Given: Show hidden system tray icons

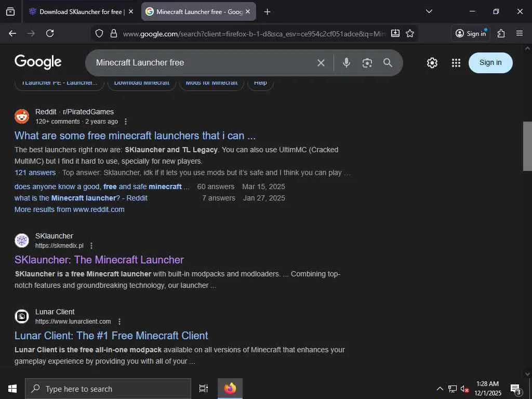Looking at the screenshot, I should pyautogui.click(x=440, y=389).
